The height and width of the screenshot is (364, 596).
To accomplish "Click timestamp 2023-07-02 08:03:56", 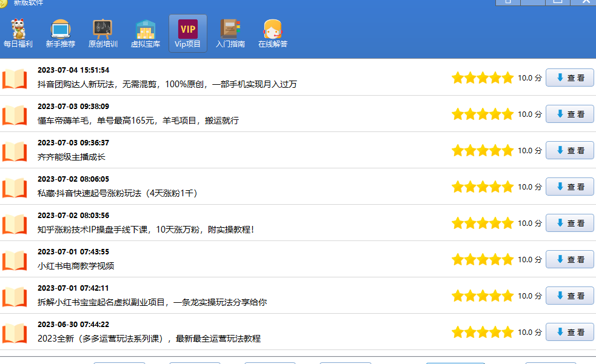I will click(73, 216).
